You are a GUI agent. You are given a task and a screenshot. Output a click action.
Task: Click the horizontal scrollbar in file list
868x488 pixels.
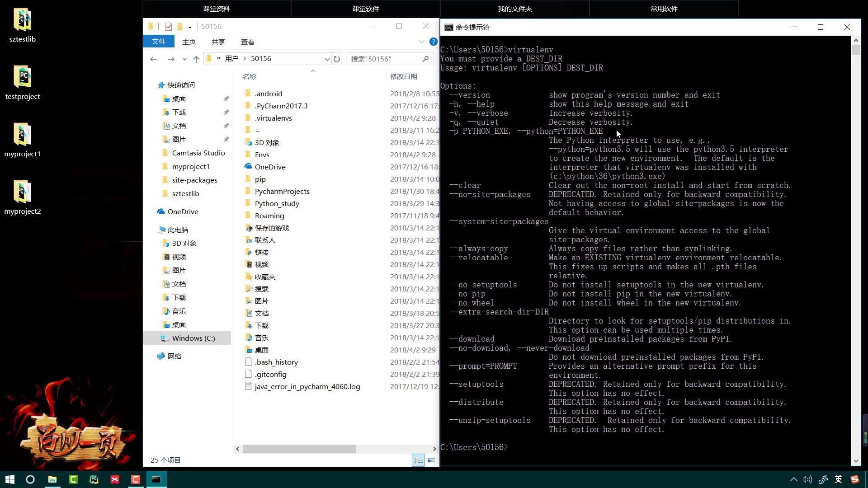tap(299, 449)
